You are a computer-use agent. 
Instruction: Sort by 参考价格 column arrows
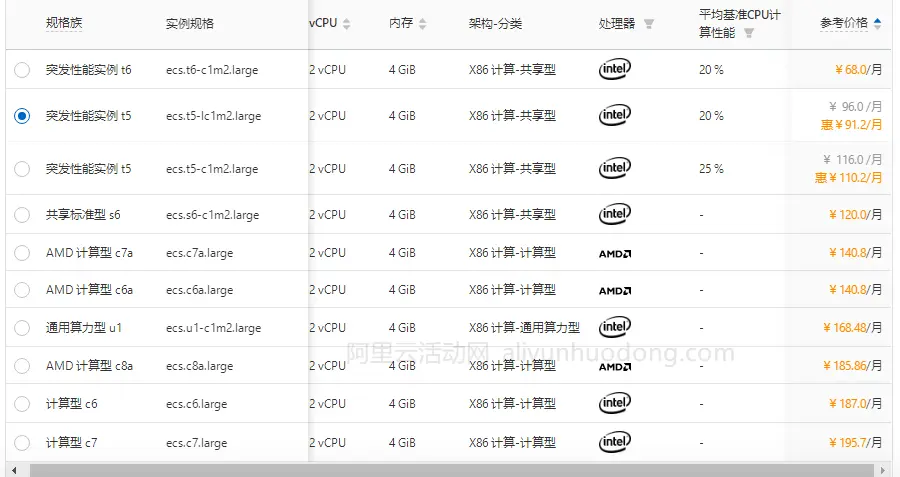[x=877, y=24]
